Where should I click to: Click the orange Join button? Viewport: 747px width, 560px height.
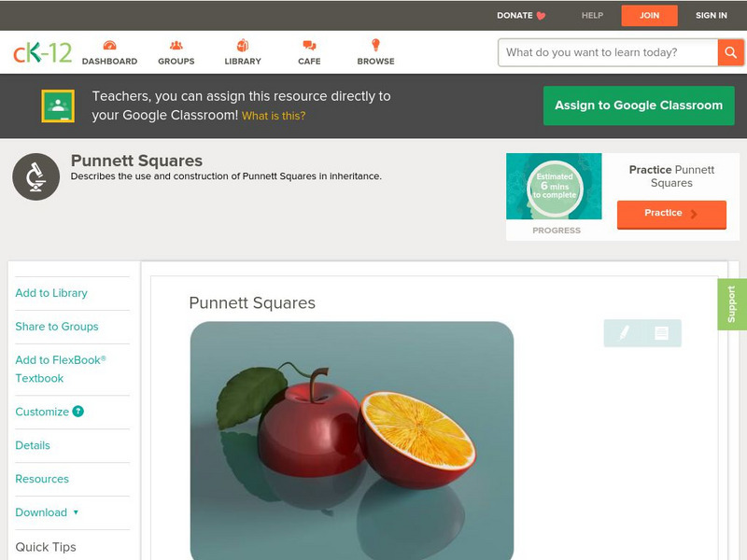649,15
